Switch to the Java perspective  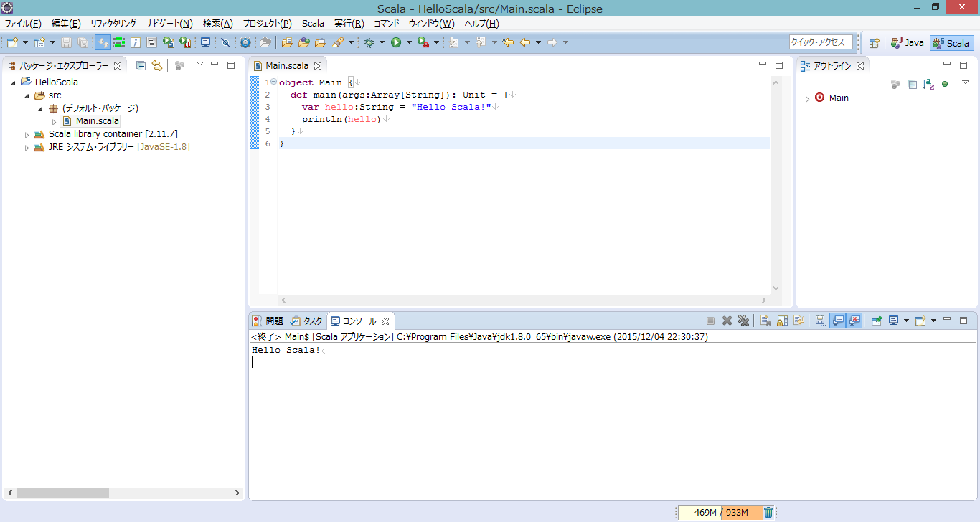907,42
